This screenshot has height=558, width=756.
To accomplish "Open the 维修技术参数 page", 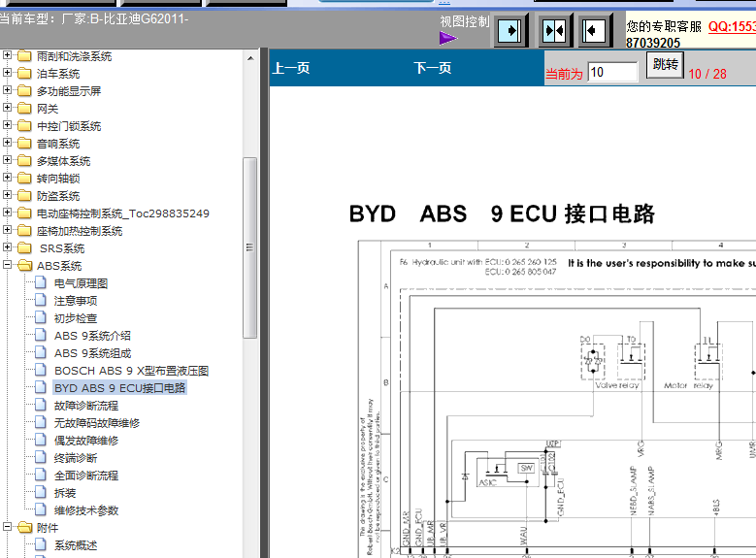I will [x=86, y=510].
